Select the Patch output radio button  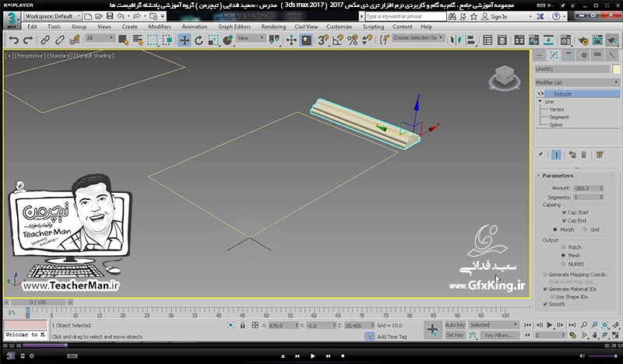(563, 247)
